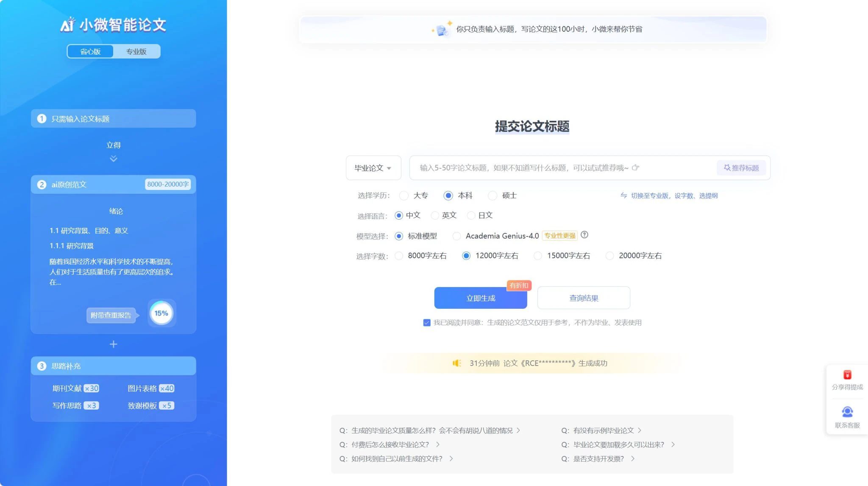
Task: Open the 联系客服 customer service icon
Action: 847,412
